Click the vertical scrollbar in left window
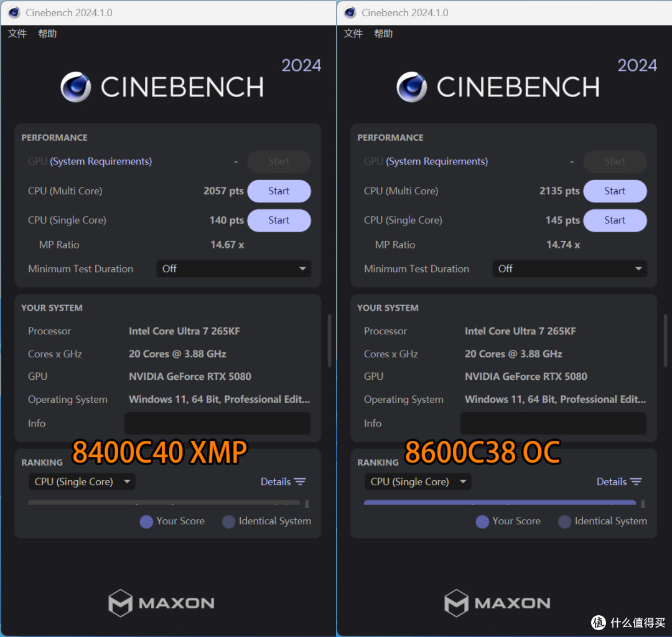The image size is (672, 637). point(330,341)
